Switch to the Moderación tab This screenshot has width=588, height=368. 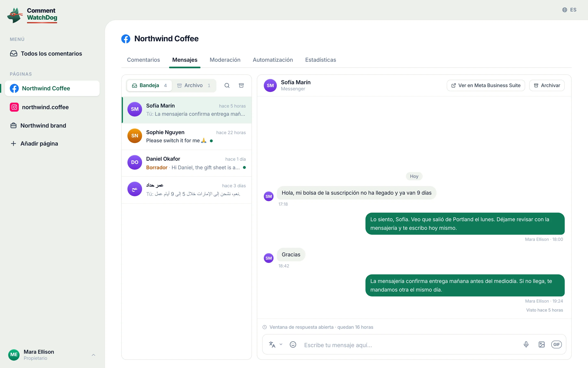pos(225,60)
